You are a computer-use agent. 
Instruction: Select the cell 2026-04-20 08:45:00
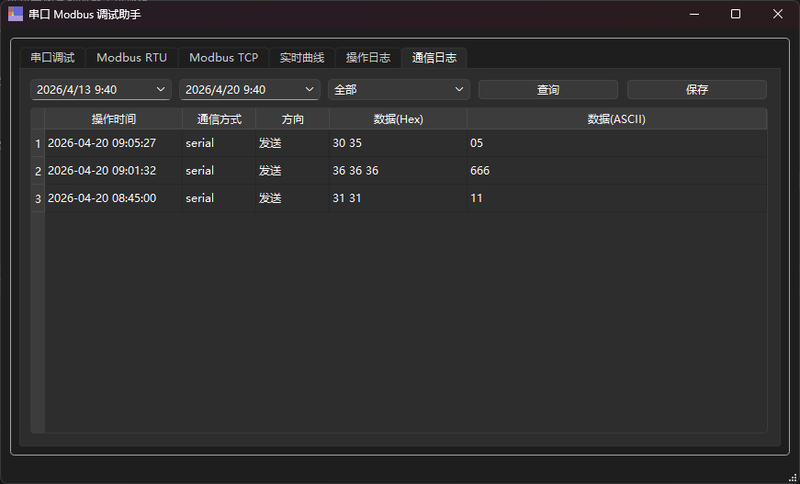click(114, 198)
